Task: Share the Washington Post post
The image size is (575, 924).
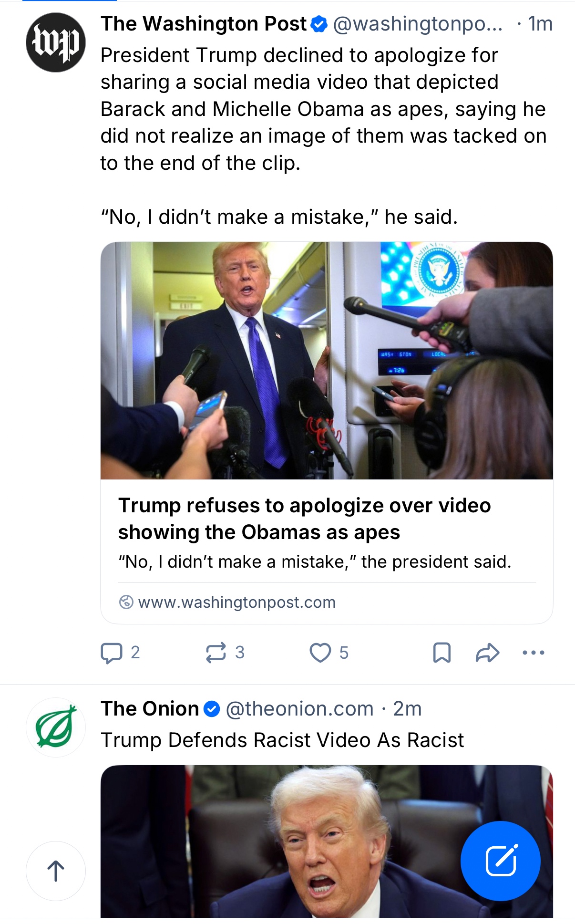Action: [x=487, y=653]
